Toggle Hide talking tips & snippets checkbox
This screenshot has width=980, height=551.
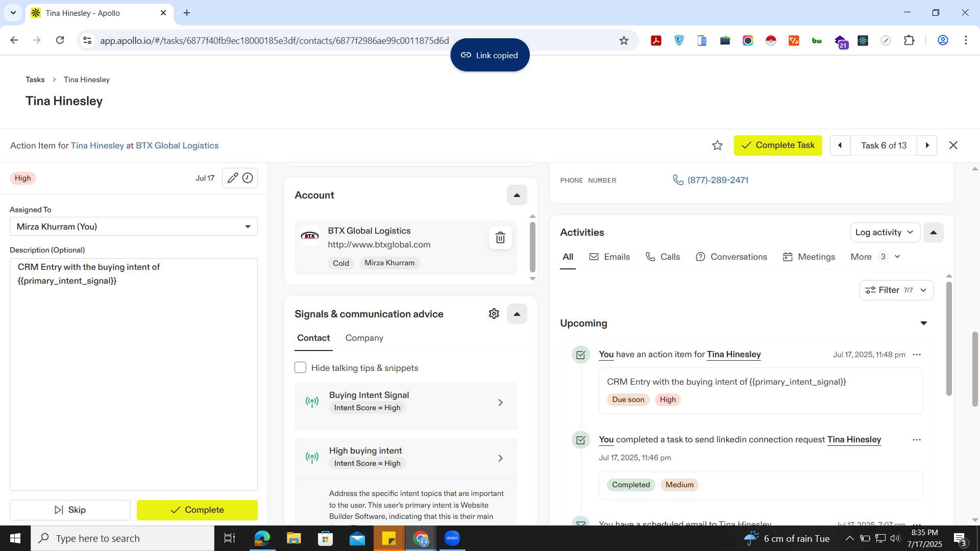coord(300,368)
